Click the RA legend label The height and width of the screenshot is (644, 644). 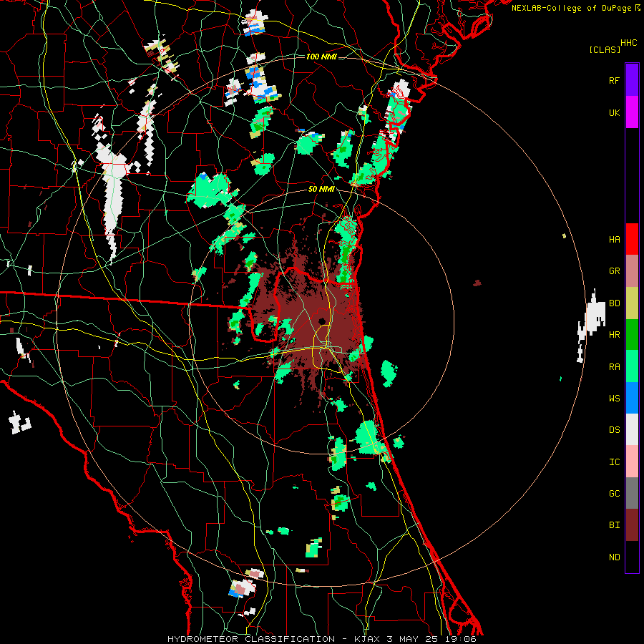(x=614, y=367)
